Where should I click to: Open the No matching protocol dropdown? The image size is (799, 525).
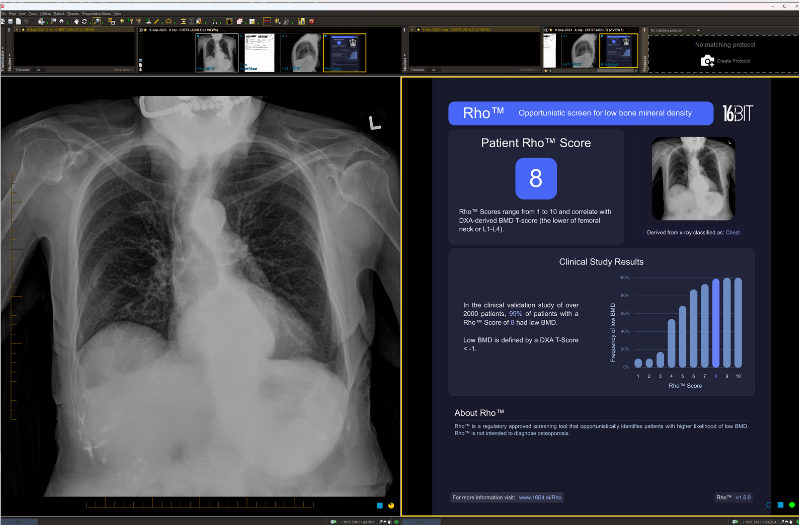(x=676, y=31)
